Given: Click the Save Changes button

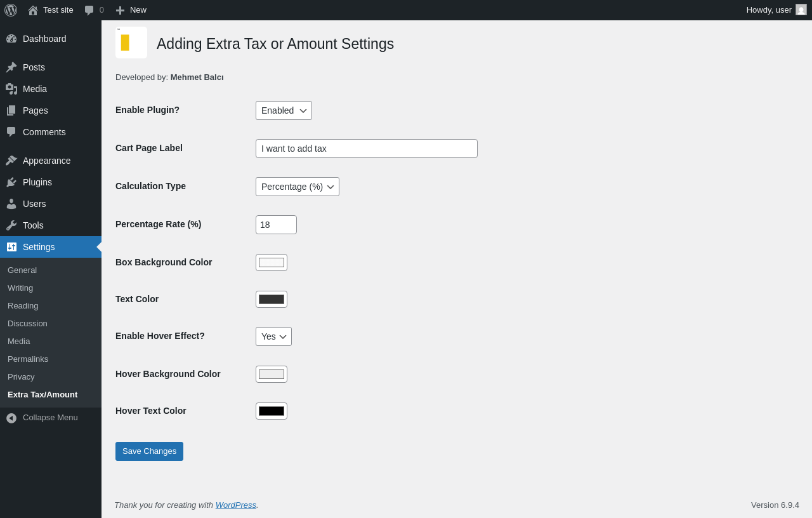Looking at the screenshot, I should [x=149, y=451].
